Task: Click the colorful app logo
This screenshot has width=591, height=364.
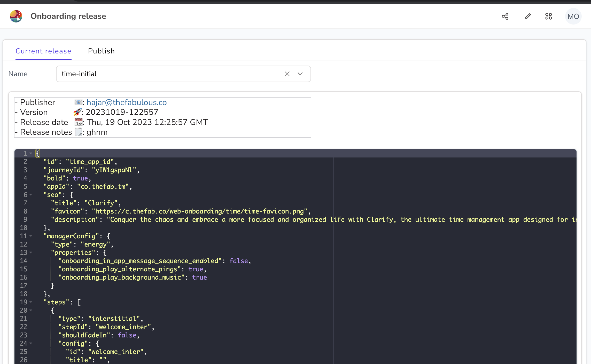Action: (x=16, y=16)
